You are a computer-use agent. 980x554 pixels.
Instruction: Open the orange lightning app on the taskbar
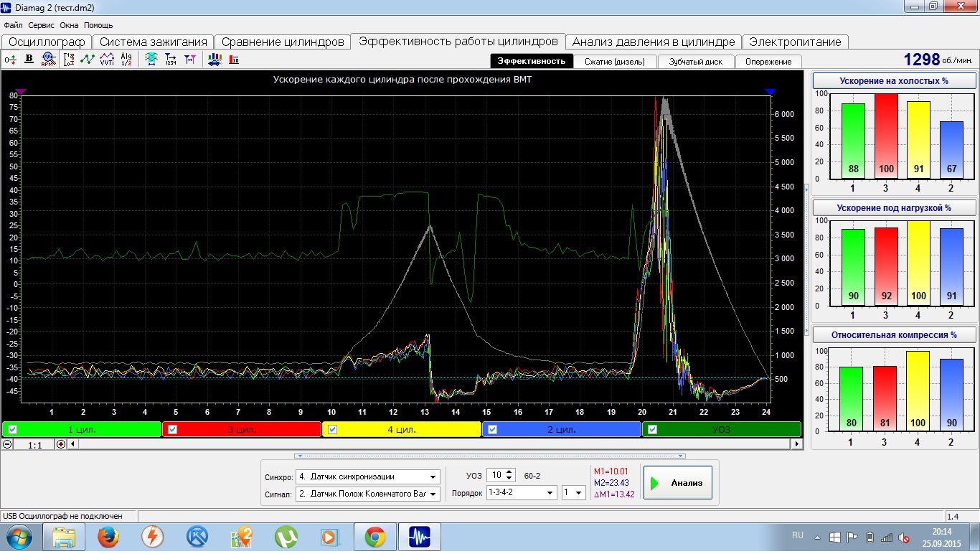pyautogui.click(x=152, y=537)
